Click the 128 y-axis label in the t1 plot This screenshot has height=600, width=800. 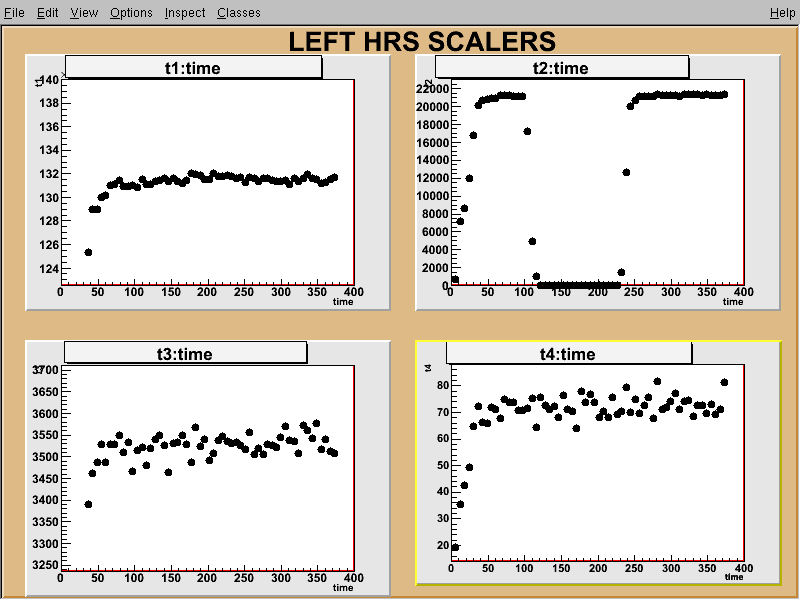pos(48,221)
